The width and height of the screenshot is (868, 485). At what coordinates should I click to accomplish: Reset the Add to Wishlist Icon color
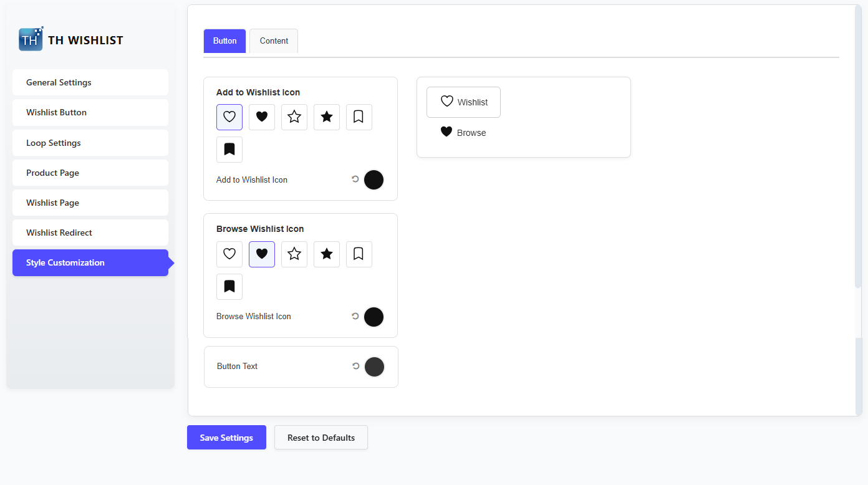355,180
